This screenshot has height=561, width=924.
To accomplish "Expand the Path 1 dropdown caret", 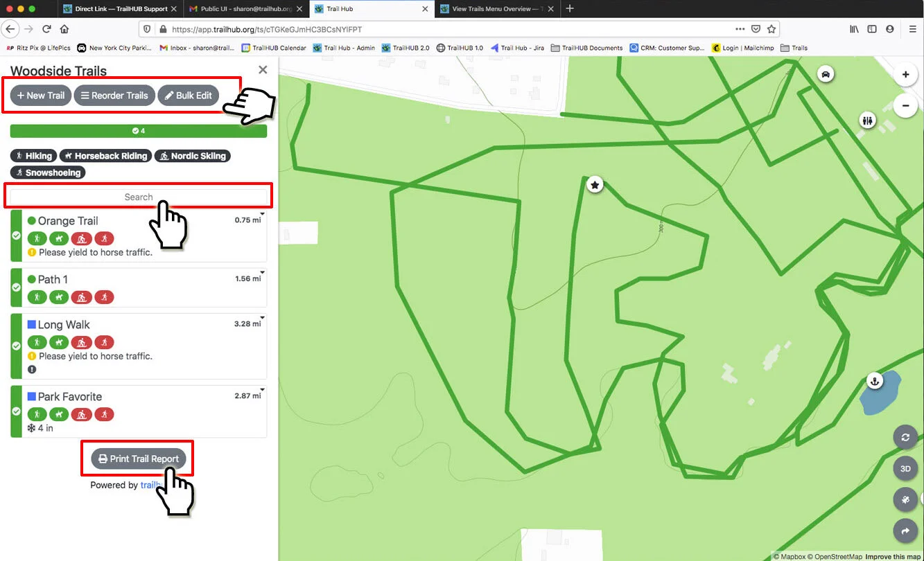I will 263,272.
